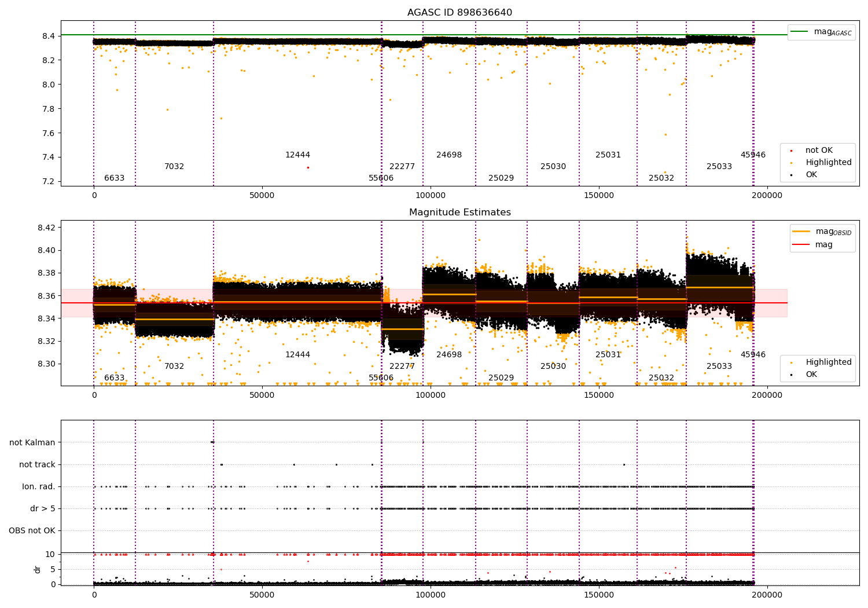868x608 pixels.
Task: Click OBSID label 55606 in the AGASC ID plot
Action: [381, 178]
